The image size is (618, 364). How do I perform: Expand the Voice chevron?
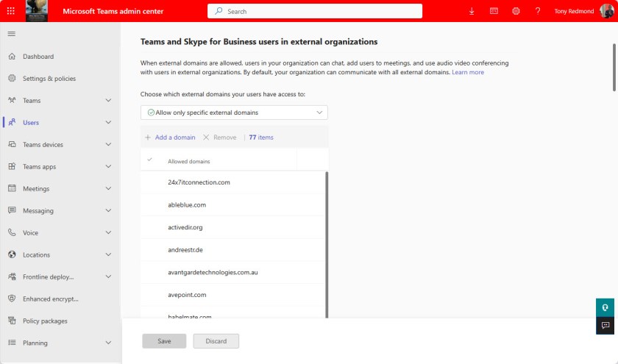click(108, 233)
